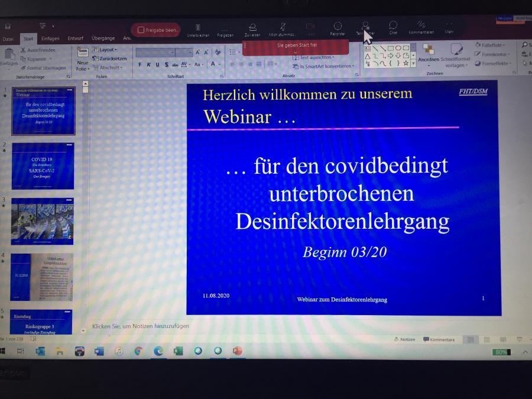Increase font size with larger A
Screen dimensions: 532x399
click(x=198, y=52)
